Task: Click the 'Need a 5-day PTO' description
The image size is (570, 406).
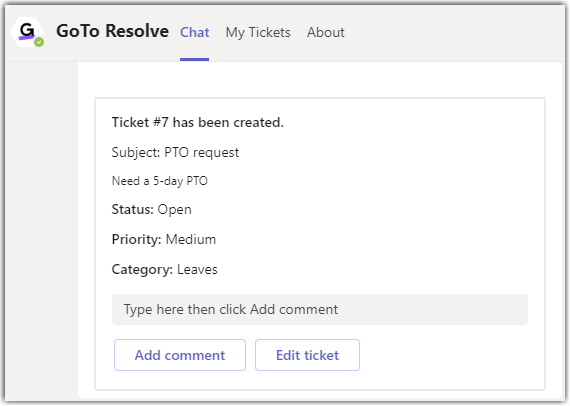Action: (x=160, y=181)
